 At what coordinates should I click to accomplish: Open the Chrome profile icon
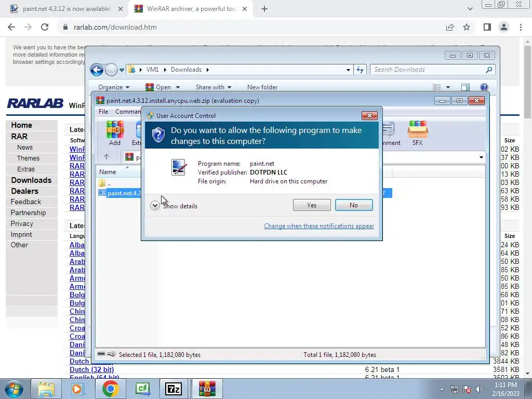coord(504,27)
